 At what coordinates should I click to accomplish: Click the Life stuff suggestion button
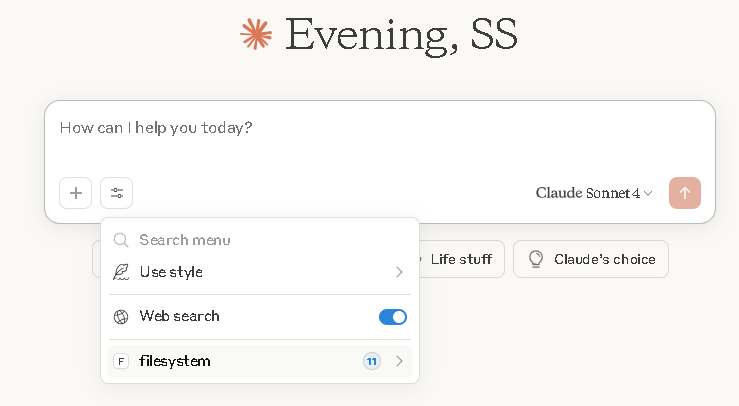click(x=460, y=259)
